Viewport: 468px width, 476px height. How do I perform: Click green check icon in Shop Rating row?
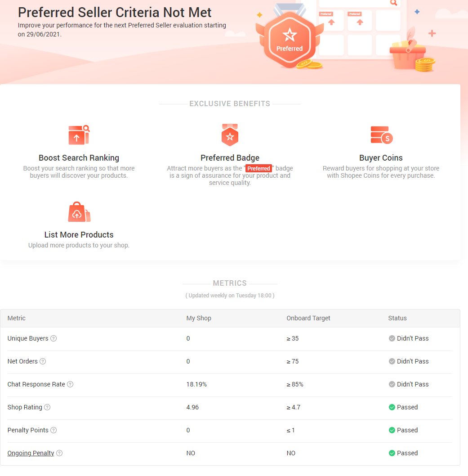(392, 407)
